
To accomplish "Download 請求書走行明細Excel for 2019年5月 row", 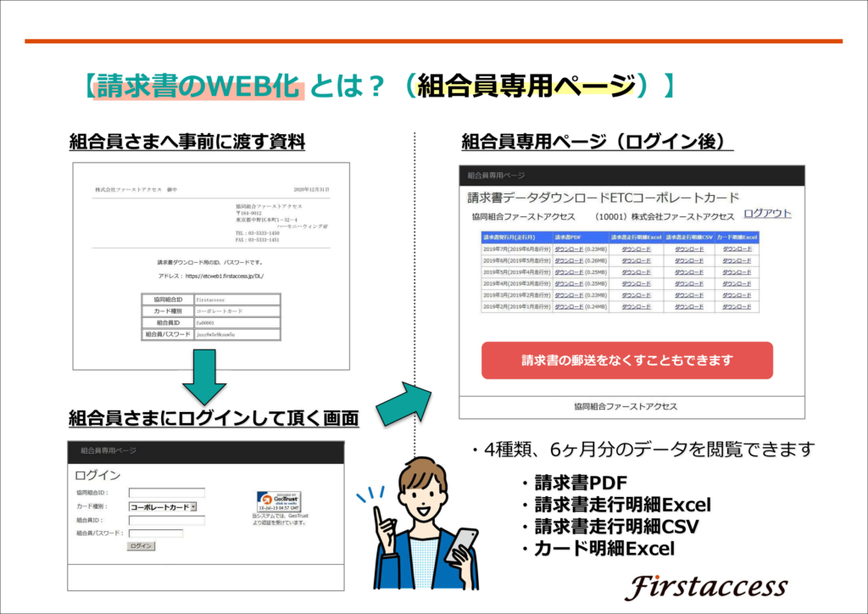I will pyautogui.click(x=636, y=272).
